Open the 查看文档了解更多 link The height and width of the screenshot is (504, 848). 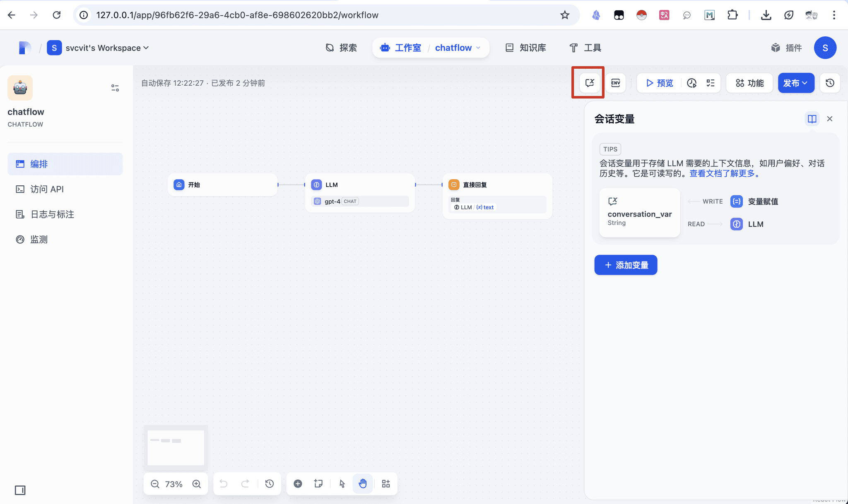click(724, 174)
